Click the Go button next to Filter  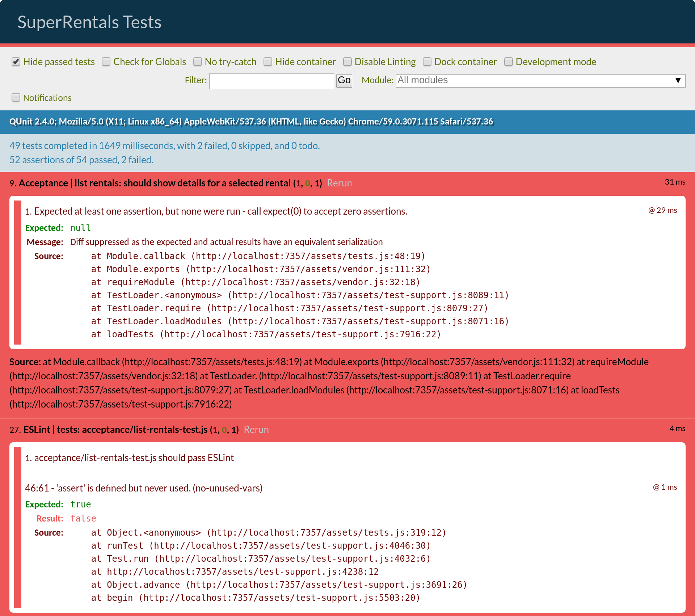tap(344, 81)
